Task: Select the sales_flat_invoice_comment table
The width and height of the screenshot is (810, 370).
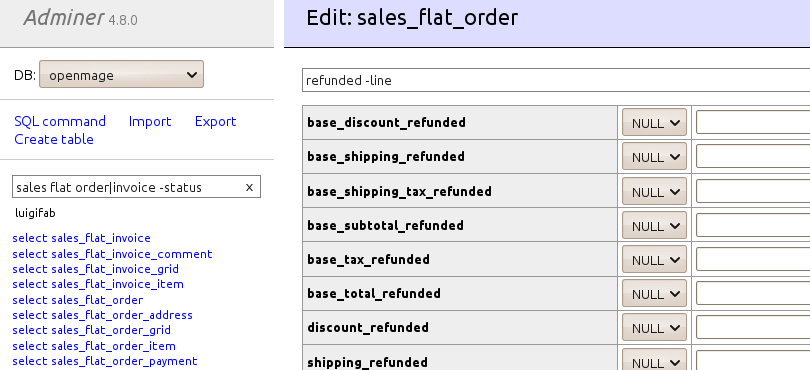Action: click(112, 254)
